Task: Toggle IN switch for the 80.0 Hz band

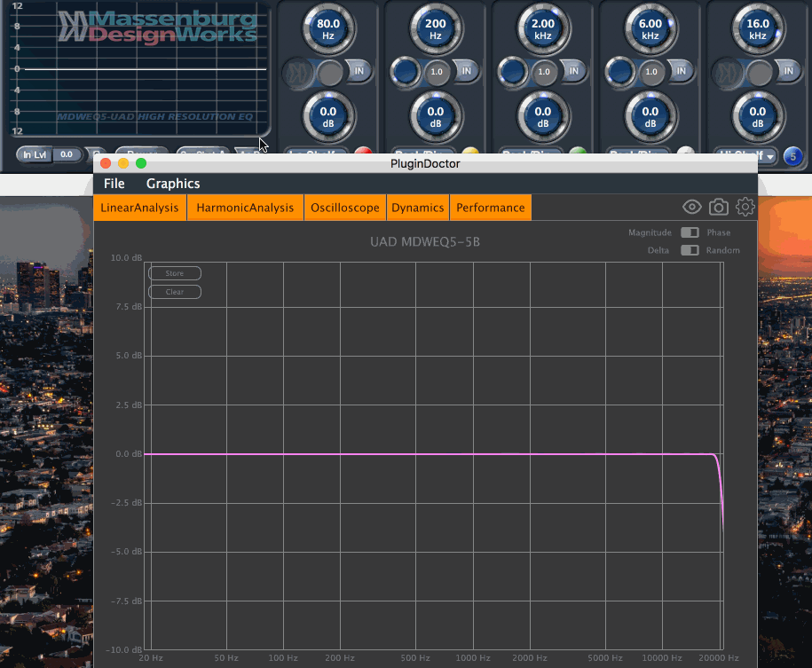Action: [359, 71]
